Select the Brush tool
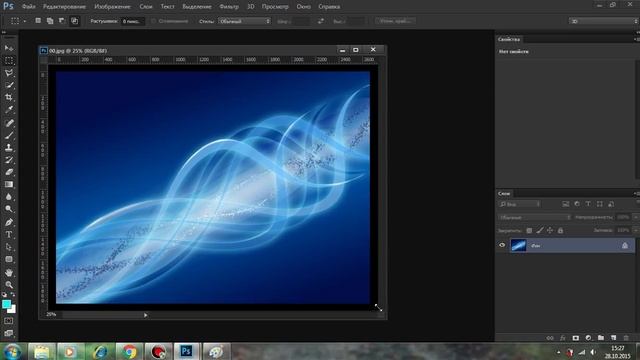 coord(9,135)
